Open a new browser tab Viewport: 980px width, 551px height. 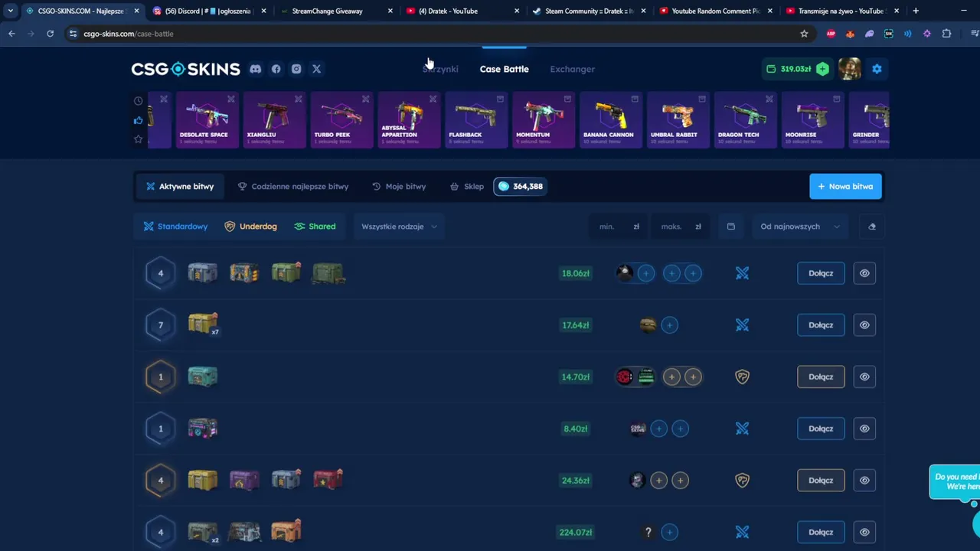(916, 11)
